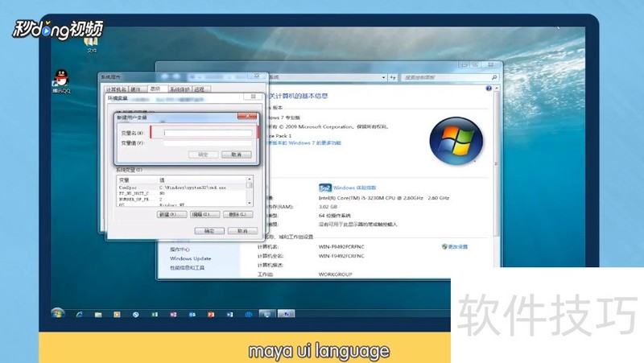644x363 pixels.
Task: Cancel the 新建用户变量 dialog with 取消
Action: click(236, 155)
